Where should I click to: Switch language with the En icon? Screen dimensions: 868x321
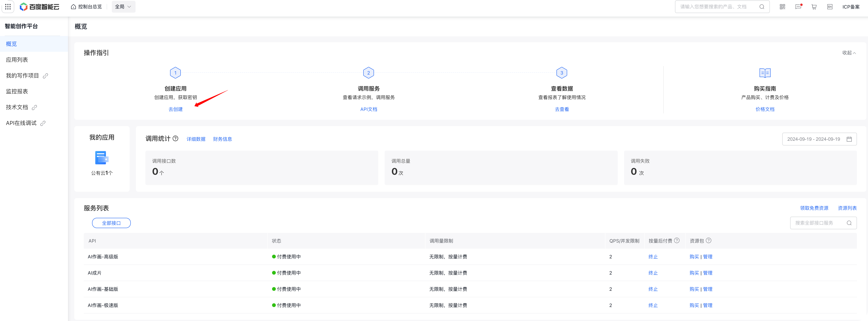830,7
